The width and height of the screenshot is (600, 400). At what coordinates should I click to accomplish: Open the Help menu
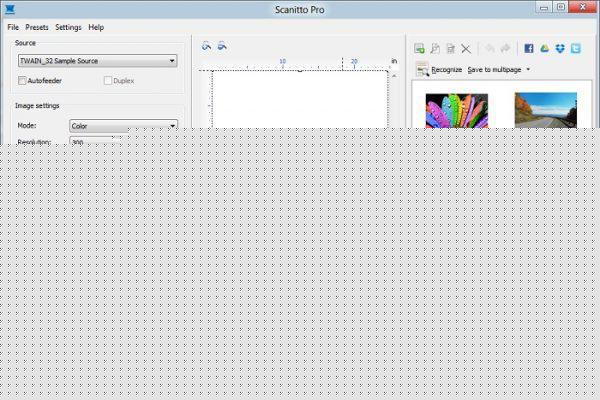point(96,27)
